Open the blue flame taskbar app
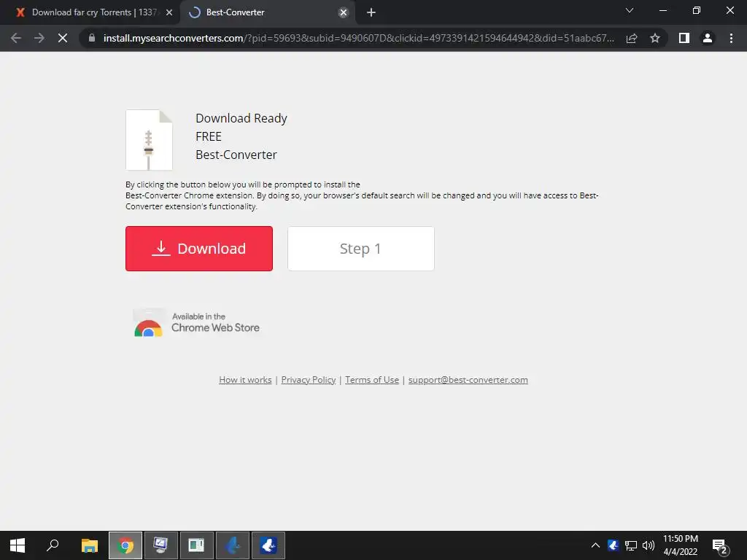 coord(233,545)
